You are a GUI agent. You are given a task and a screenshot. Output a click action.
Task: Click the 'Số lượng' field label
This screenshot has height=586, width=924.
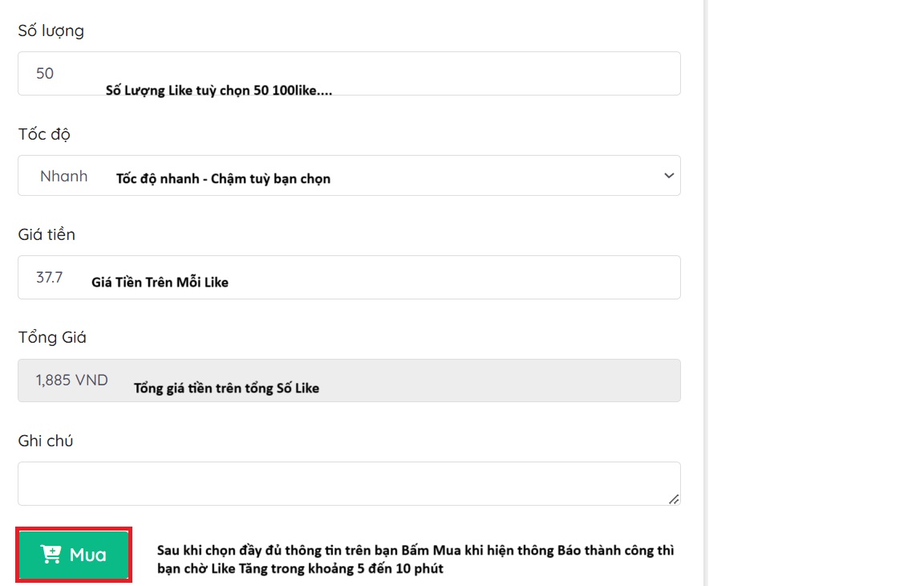click(x=51, y=31)
